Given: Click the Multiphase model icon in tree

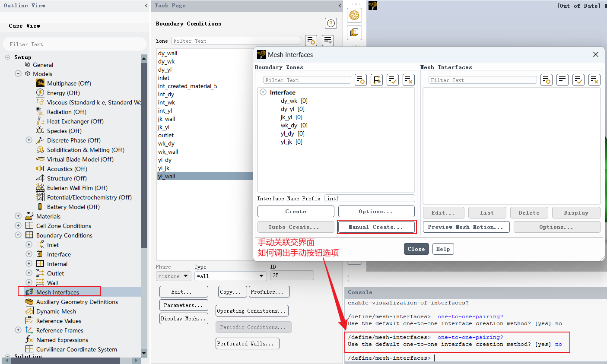Looking at the screenshot, I should (40, 83).
